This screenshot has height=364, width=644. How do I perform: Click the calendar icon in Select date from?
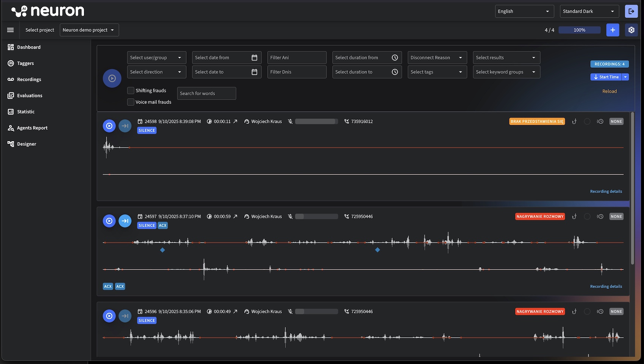click(254, 58)
